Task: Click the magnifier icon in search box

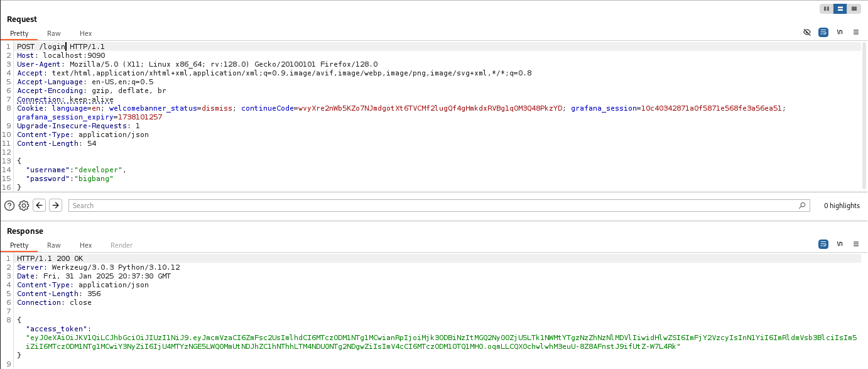Action: [802, 206]
